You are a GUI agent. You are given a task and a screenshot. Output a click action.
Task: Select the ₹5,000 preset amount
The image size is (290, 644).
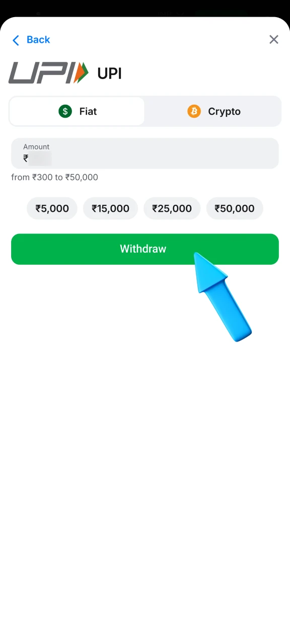tap(52, 208)
